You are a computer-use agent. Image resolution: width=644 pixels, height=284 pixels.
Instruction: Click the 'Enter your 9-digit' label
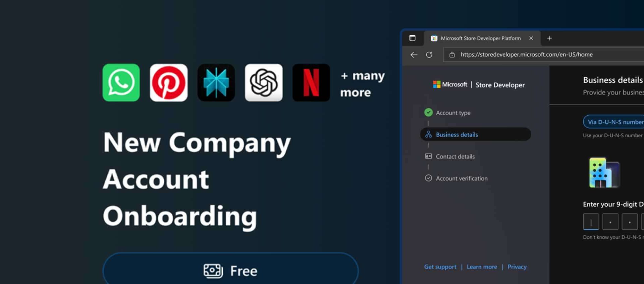(613, 204)
